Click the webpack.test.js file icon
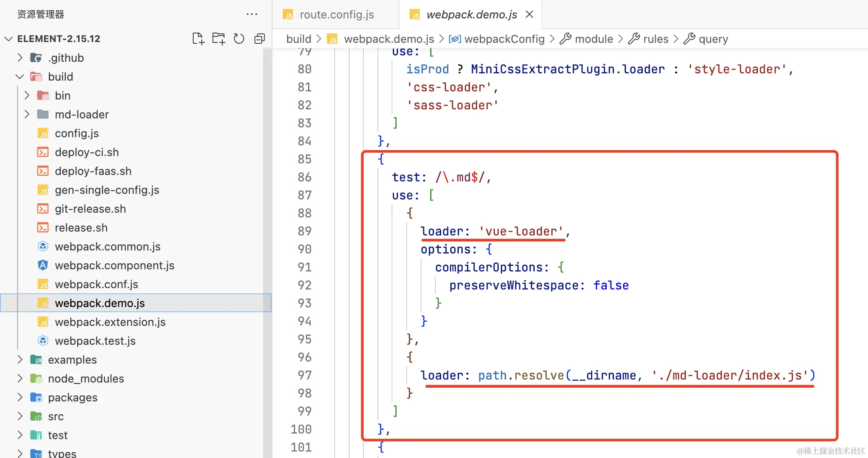 pyautogui.click(x=43, y=340)
